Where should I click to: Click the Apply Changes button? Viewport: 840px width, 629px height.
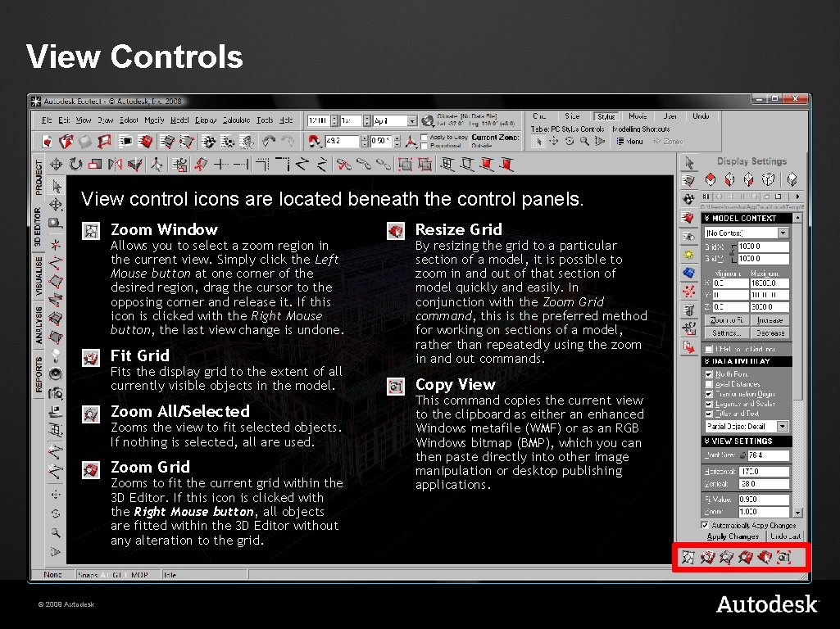(733, 536)
